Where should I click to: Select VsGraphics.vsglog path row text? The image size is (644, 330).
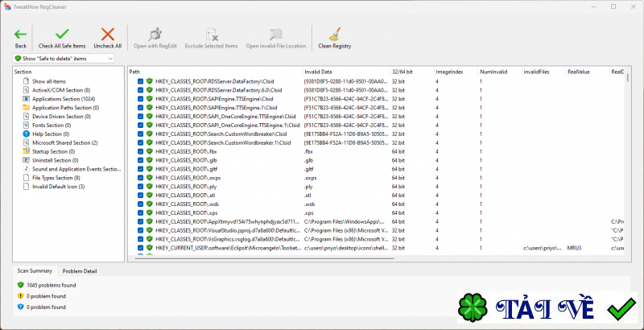(x=229, y=239)
